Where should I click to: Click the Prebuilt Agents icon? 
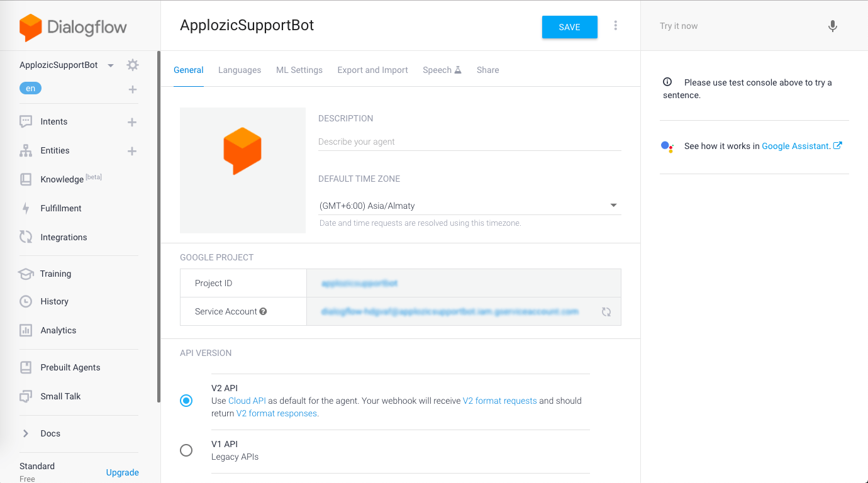(26, 367)
